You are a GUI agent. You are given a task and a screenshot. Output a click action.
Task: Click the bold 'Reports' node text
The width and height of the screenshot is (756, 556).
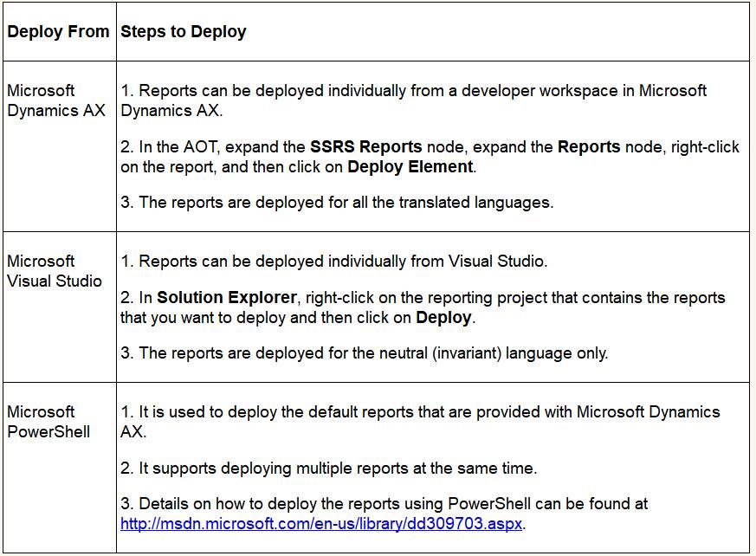pos(589,146)
